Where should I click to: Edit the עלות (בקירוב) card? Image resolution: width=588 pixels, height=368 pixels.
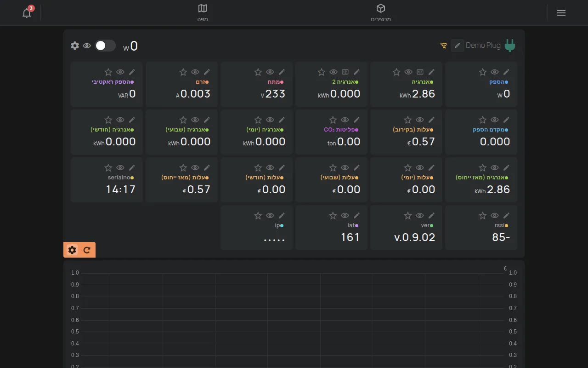click(431, 120)
